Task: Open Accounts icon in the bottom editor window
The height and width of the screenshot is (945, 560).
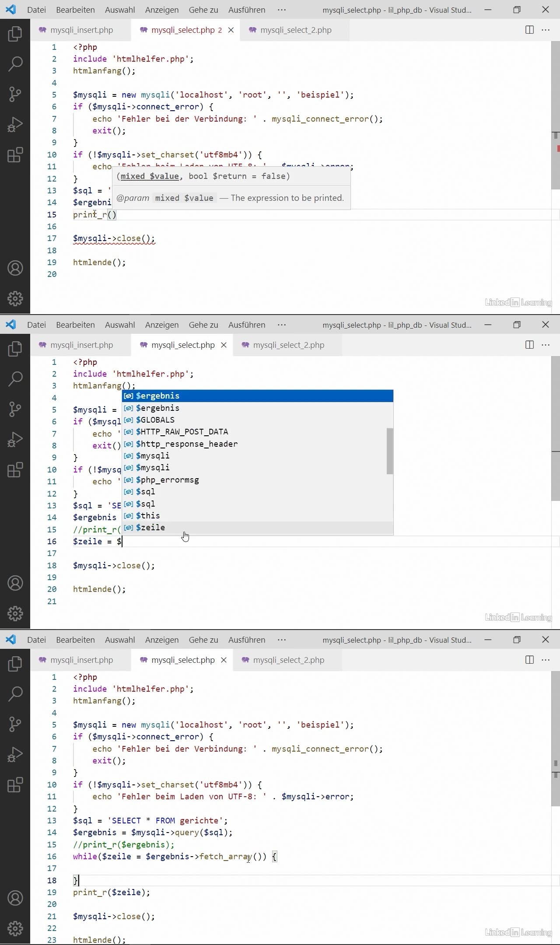Action: click(x=15, y=898)
